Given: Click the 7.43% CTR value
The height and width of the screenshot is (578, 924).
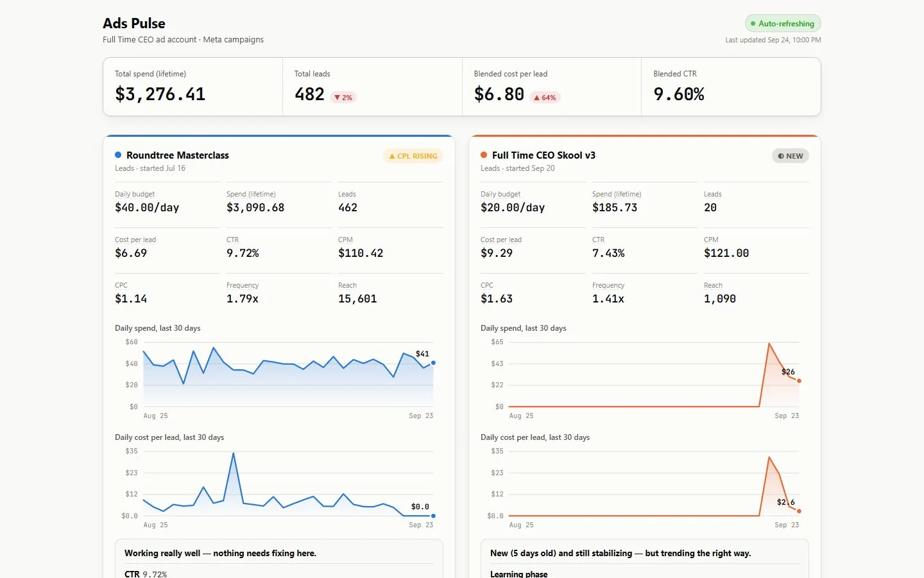Looking at the screenshot, I should (608, 253).
